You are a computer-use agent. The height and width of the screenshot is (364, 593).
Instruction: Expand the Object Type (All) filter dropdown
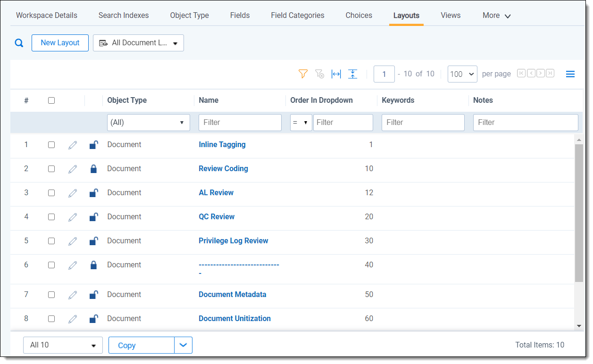pyautogui.click(x=148, y=123)
